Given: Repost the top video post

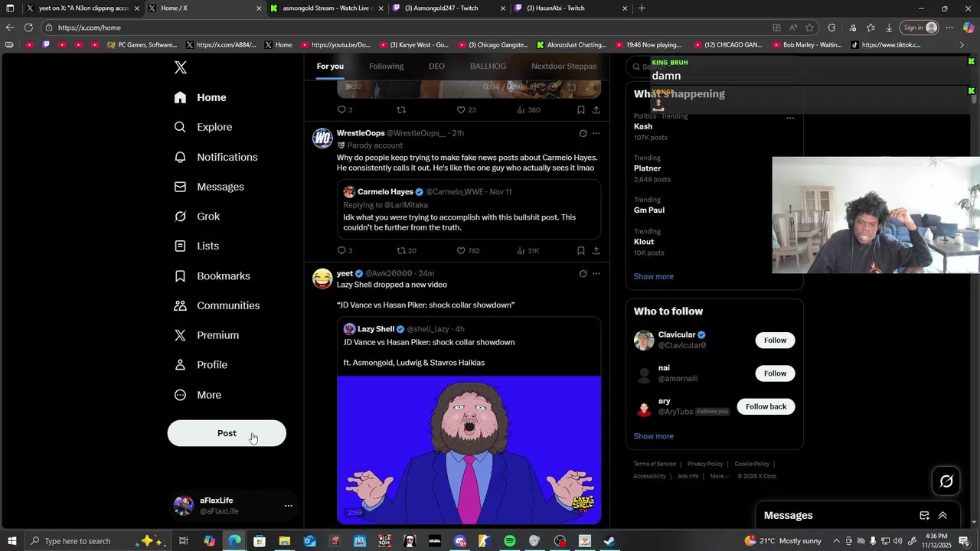Looking at the screenshot, I should (x=401, y=109).
